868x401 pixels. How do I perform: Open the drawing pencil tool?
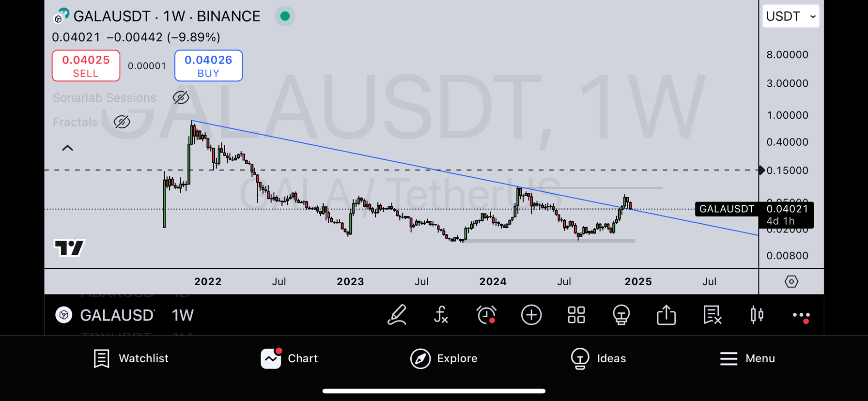[397, 315]
